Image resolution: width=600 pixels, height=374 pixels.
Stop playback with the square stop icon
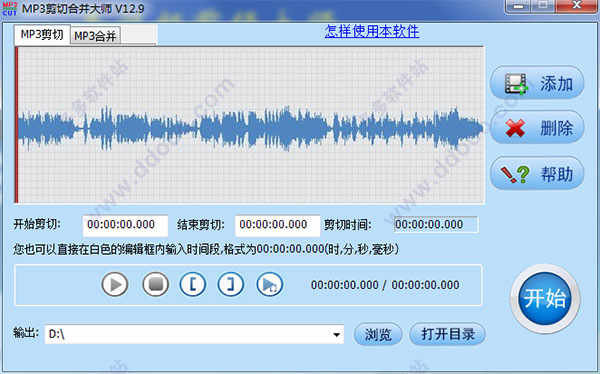(155, 284)
